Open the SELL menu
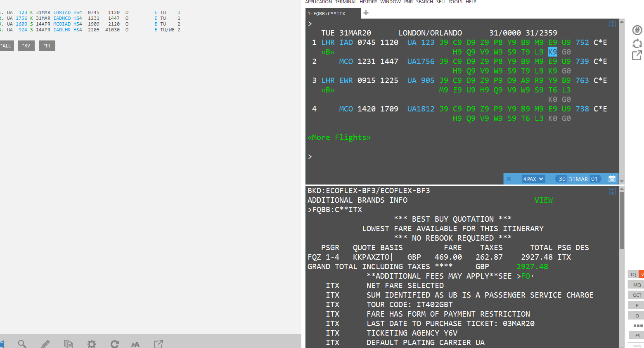 pos(441,2)
